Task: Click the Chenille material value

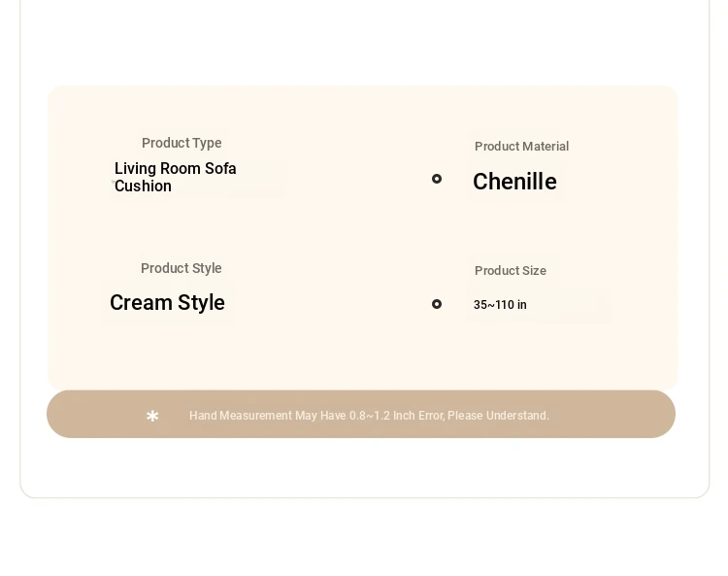Action: coord(514,182)
